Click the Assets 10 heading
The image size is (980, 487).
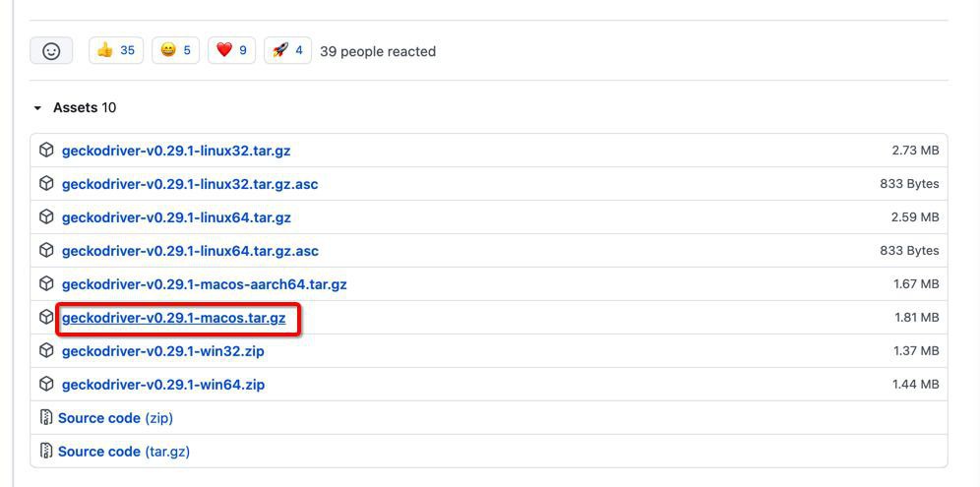click(x=85, y=107)
